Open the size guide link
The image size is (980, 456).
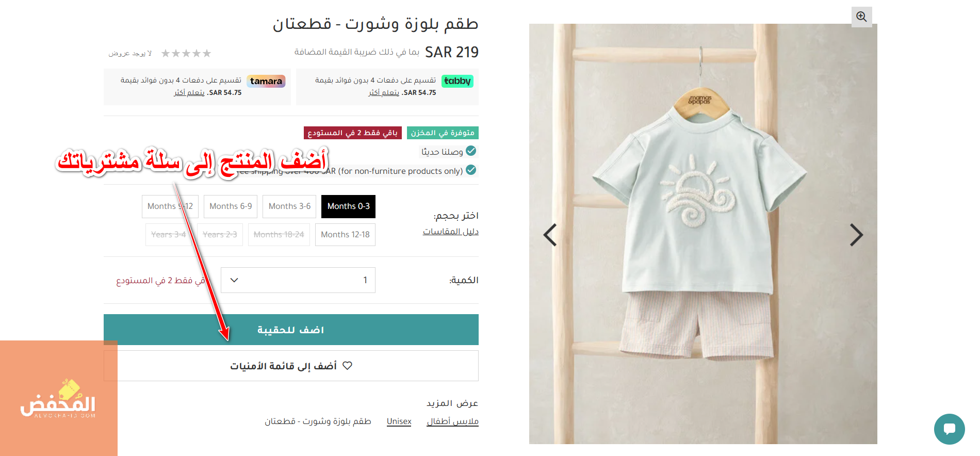[x=451, y=232]
